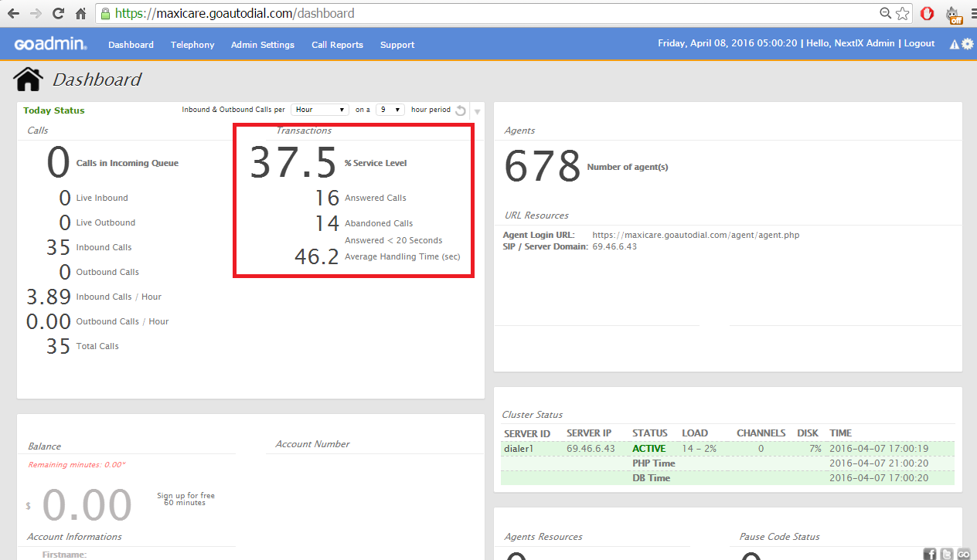Click the Logout link
977x560 pixels.
click(x=919, y=43)
